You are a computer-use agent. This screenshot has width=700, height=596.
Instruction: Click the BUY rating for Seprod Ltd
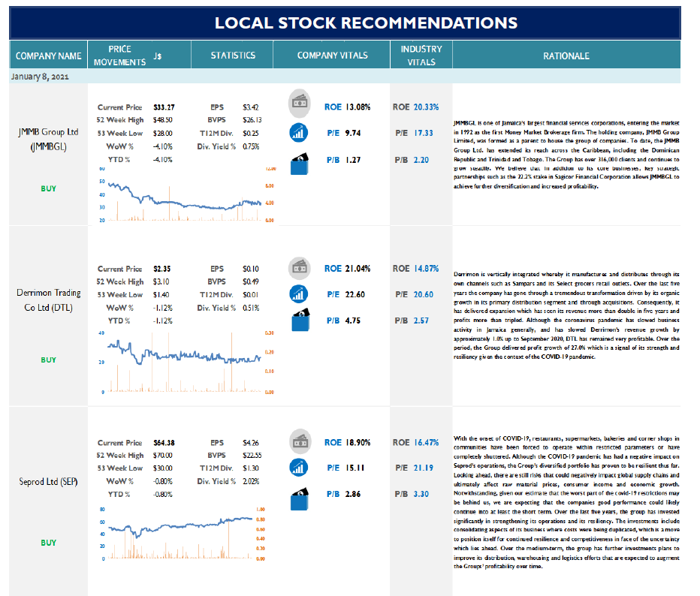click(x=48, y=543)
